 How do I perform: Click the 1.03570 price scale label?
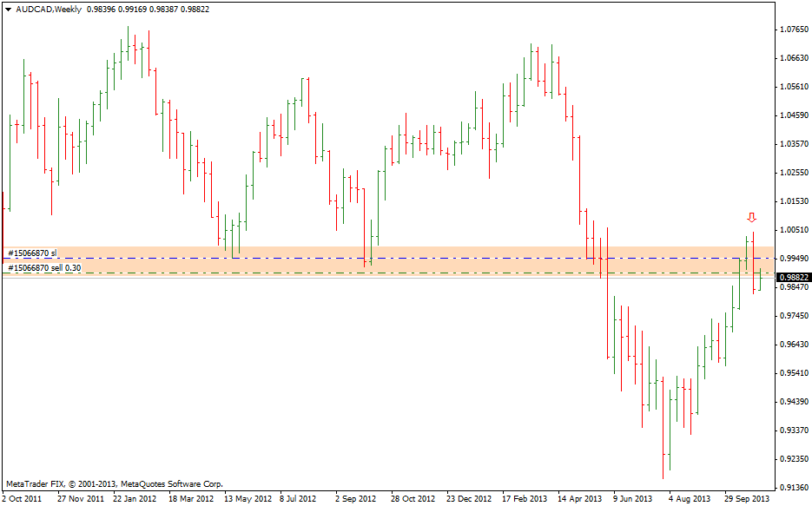tap(793, 144)
